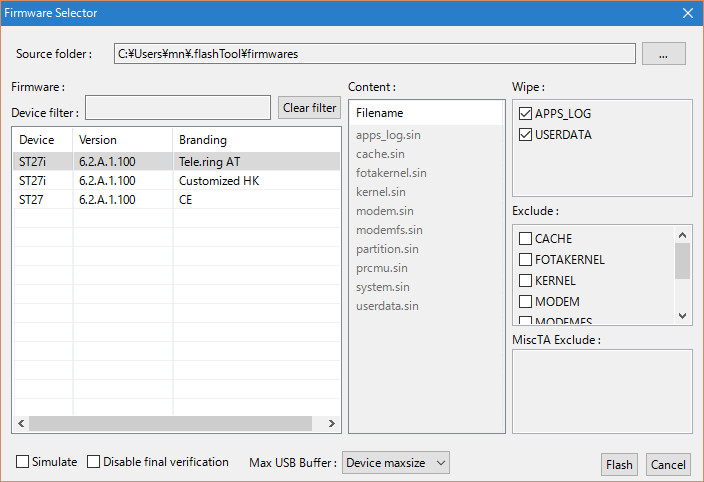This screenshot has width=704, height=482.
Task: Open the Max USB Buffer dropdown
Action: point(396,462)
